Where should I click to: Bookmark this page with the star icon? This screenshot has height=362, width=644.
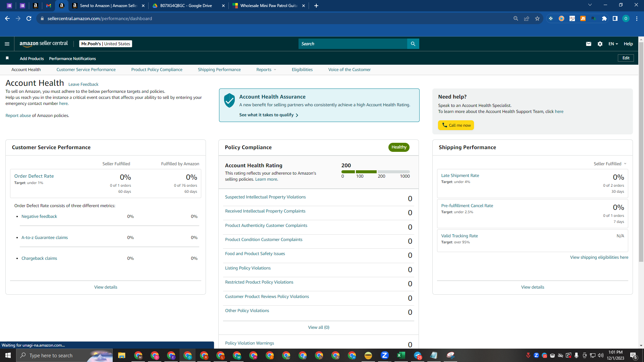tap(537, 19)
